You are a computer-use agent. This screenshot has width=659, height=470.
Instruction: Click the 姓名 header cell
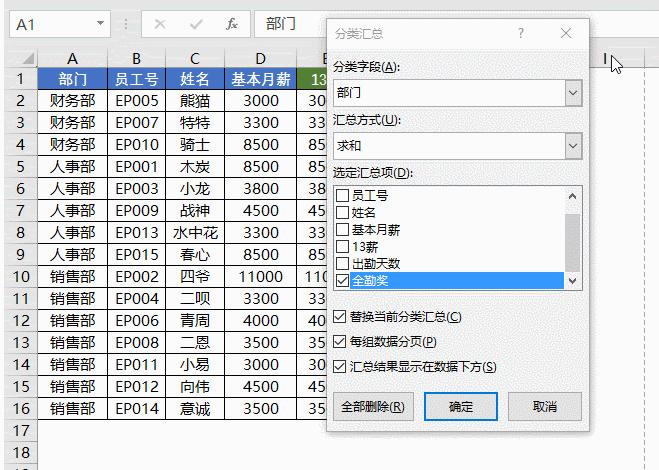point(195,79)
